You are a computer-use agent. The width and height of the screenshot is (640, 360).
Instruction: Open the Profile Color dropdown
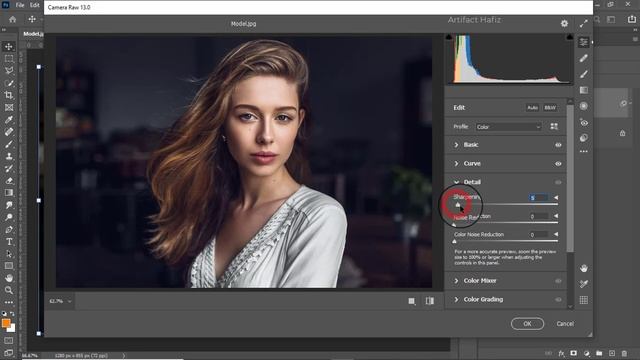[509, 127]
